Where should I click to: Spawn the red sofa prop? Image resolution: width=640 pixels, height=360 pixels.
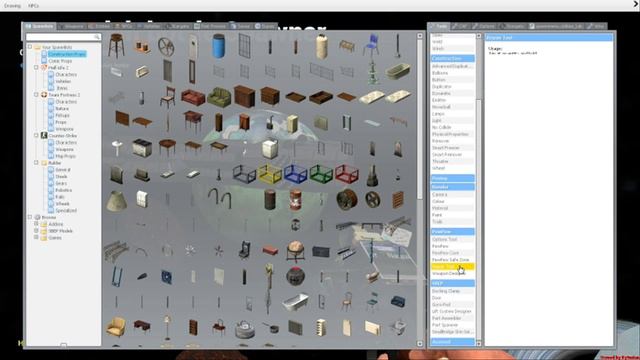193,98
